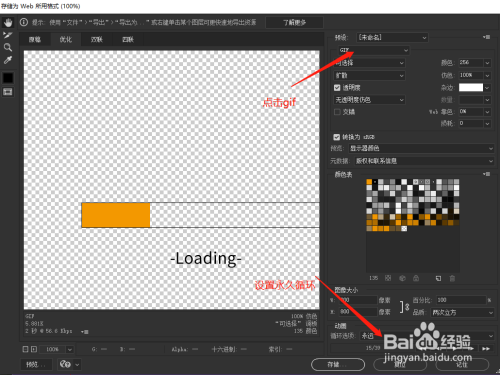Switch to the 原稿 original tab

pyautogui.click(x=35, y=39)
